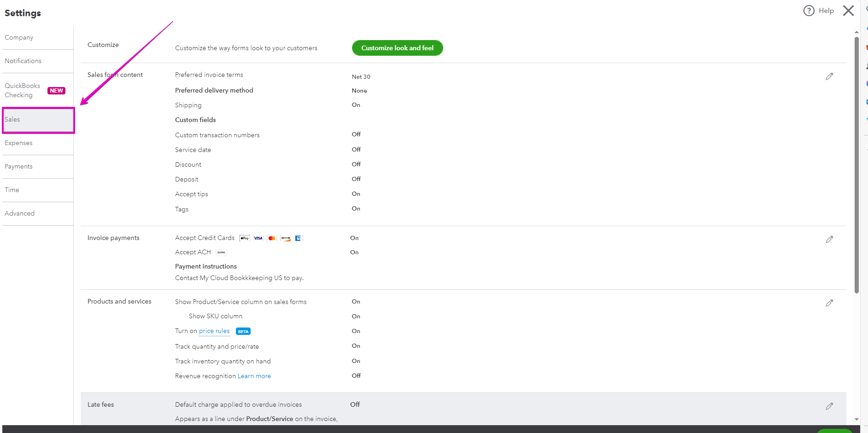Click the Custom fields heading

click(x=195, y=120)
